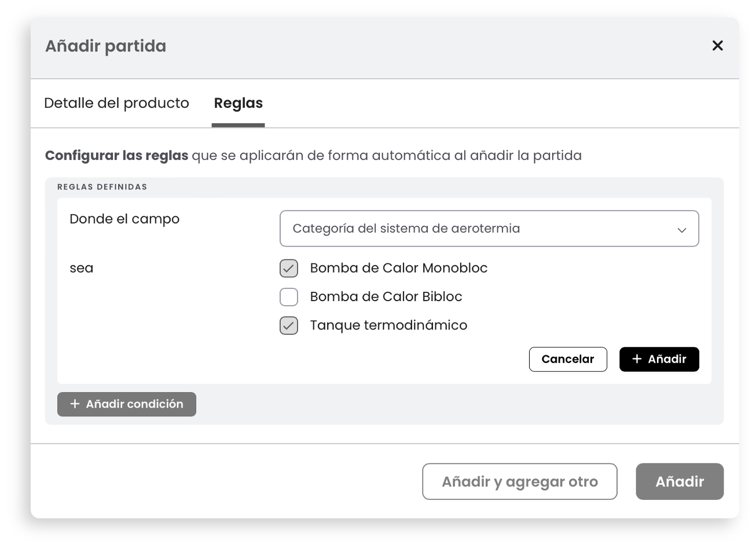Switch to Detalle del producto tab
Image resolution: width=756 pixels, height=549 pixels.
[116, 103]
